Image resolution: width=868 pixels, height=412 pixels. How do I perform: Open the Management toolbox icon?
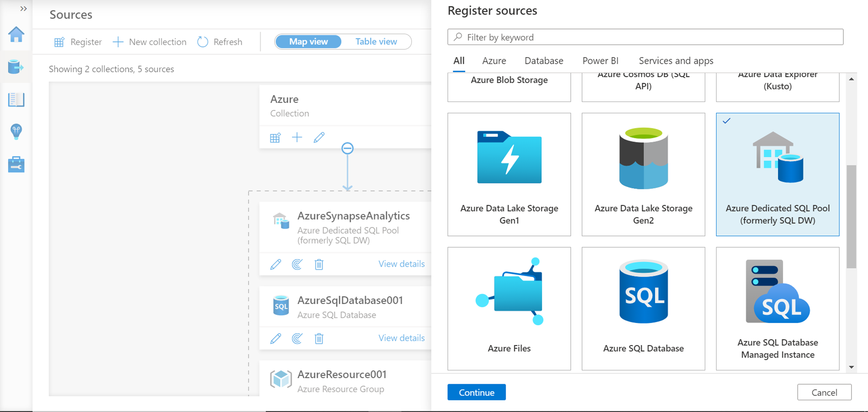click(x=16, y=164)
